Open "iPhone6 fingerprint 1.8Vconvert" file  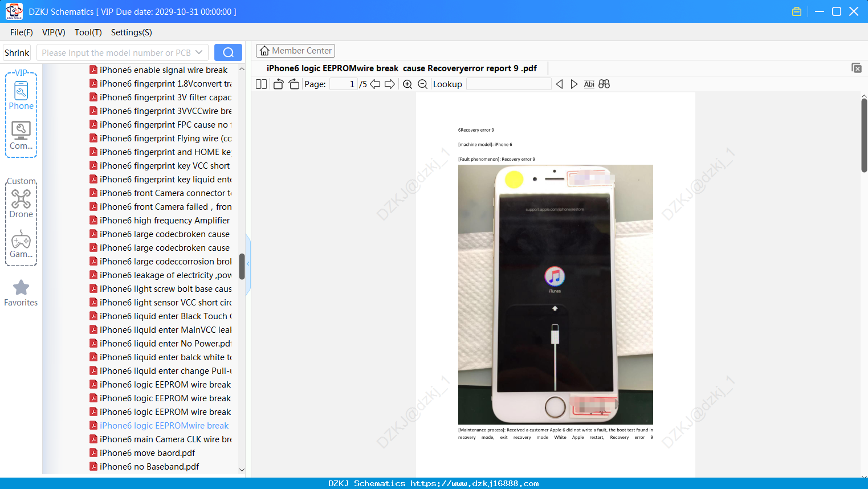coord(161,84)
